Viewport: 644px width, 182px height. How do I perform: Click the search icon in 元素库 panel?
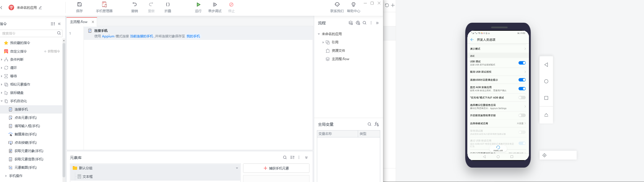pos(285,157)
